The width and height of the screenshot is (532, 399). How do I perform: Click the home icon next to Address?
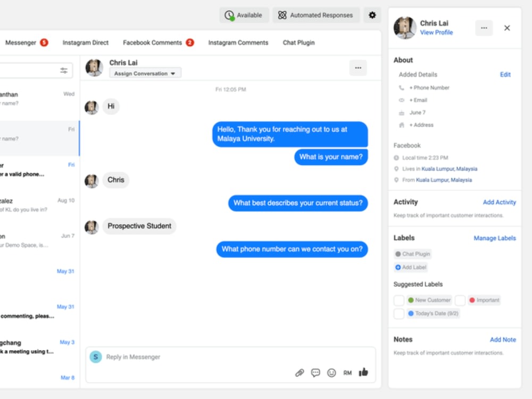coord(401,125)
